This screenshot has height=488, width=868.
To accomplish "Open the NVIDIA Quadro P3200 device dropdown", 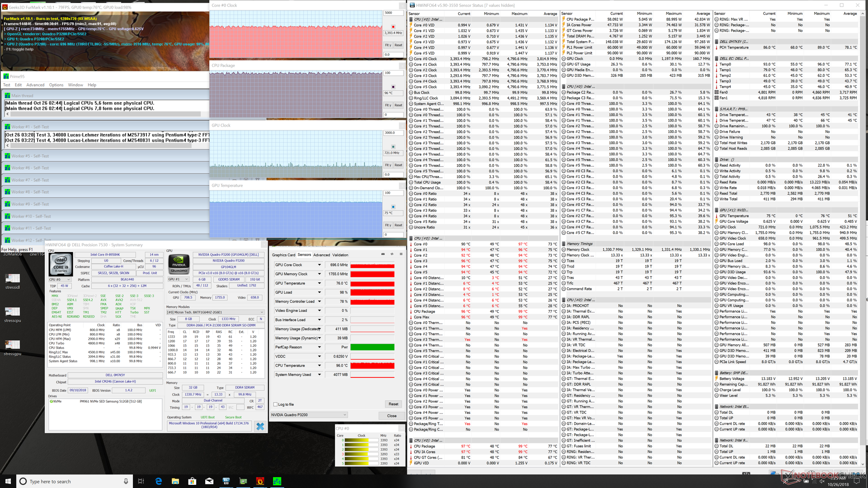I will tap(309, 415).
